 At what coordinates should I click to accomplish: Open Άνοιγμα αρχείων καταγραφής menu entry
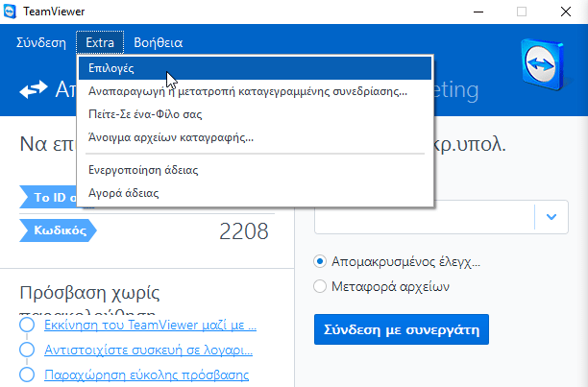tap(255, 137)
